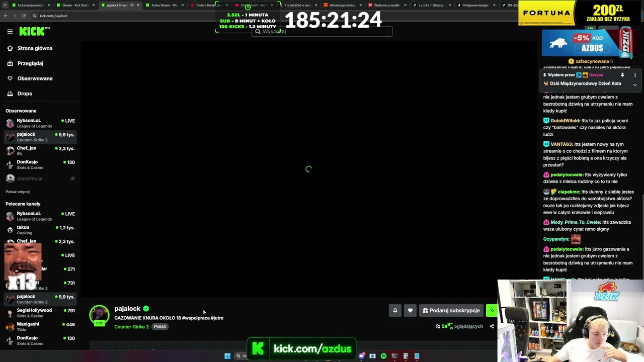644x362 pixels.
Task: Open Windows Start menu
Action: pos(227,356)
